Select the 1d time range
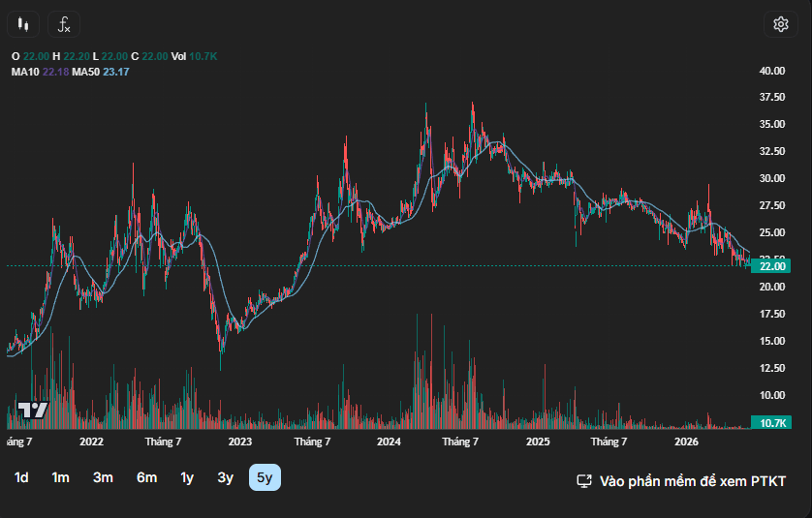 21,477
